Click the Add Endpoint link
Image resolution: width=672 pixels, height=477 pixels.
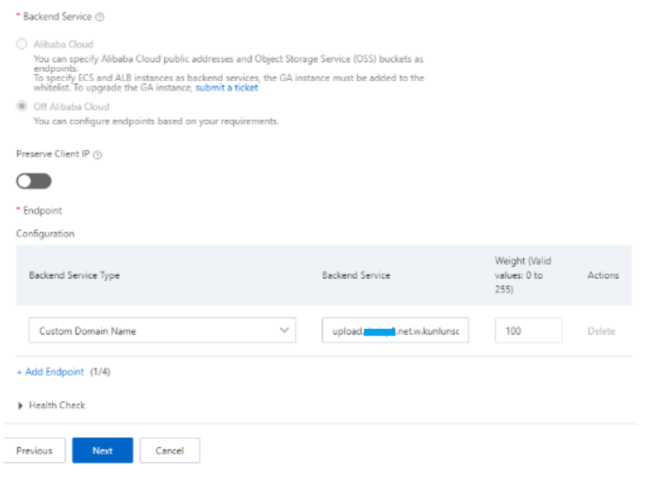(x=50, y=371)
